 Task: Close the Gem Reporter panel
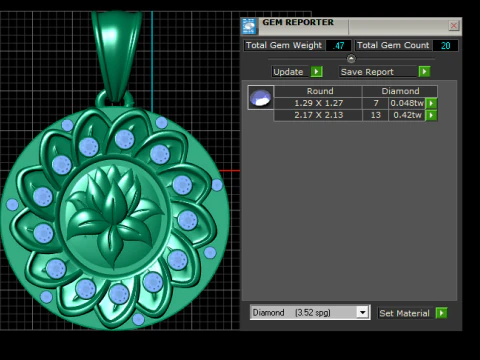point(453,26)
